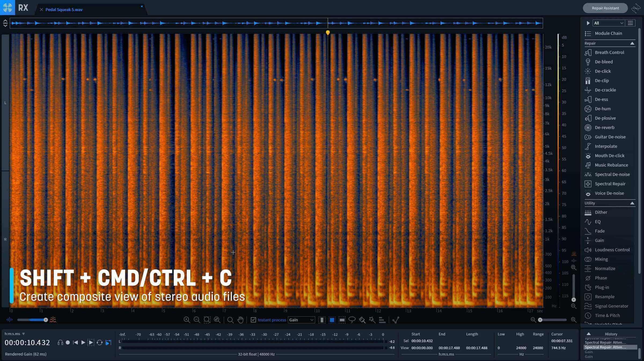Select the Time-Frequency selection tool
Viewport: 644px width, 361px height.
click(x=332, y=320)
